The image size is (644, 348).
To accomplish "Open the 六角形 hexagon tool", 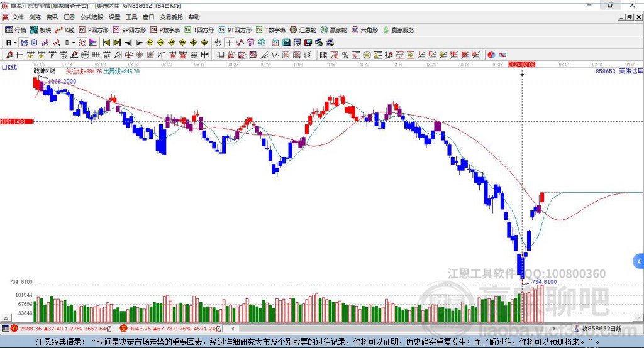I will coord(365,30).
